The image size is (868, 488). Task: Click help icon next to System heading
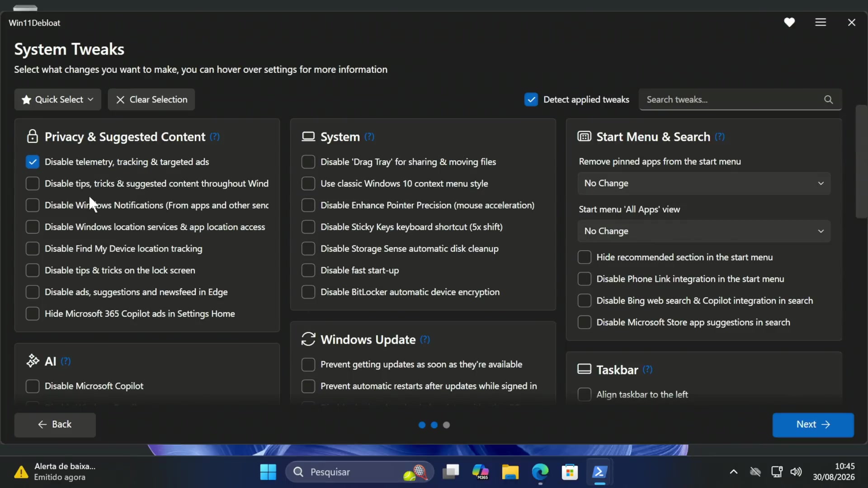click(369, 136)
